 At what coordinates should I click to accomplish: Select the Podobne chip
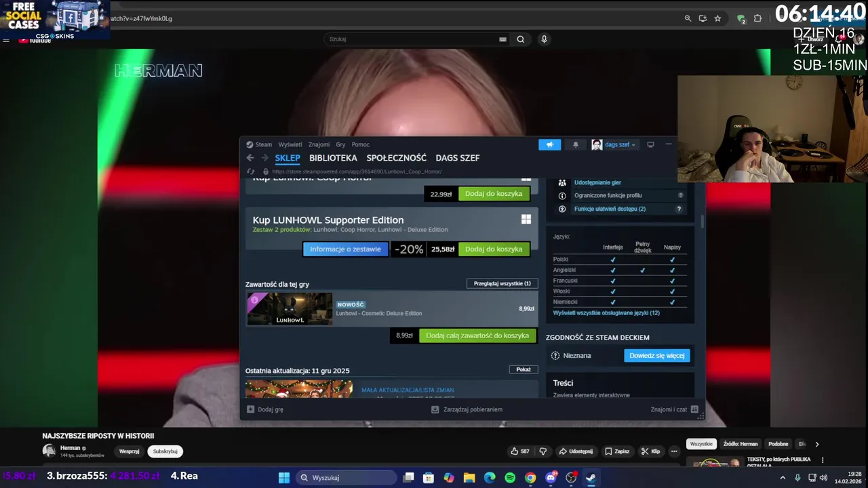click(778, 444)
